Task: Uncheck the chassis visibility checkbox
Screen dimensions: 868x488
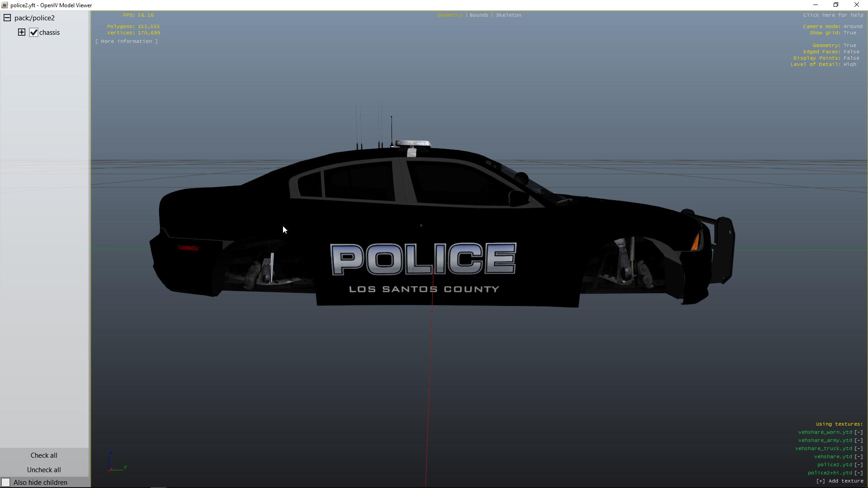Action: [x=34, y=33]
